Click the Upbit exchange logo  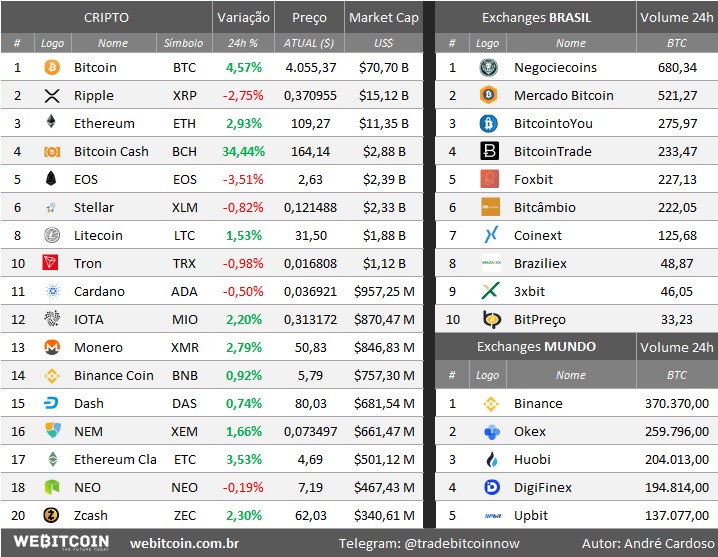coord(493,516)
